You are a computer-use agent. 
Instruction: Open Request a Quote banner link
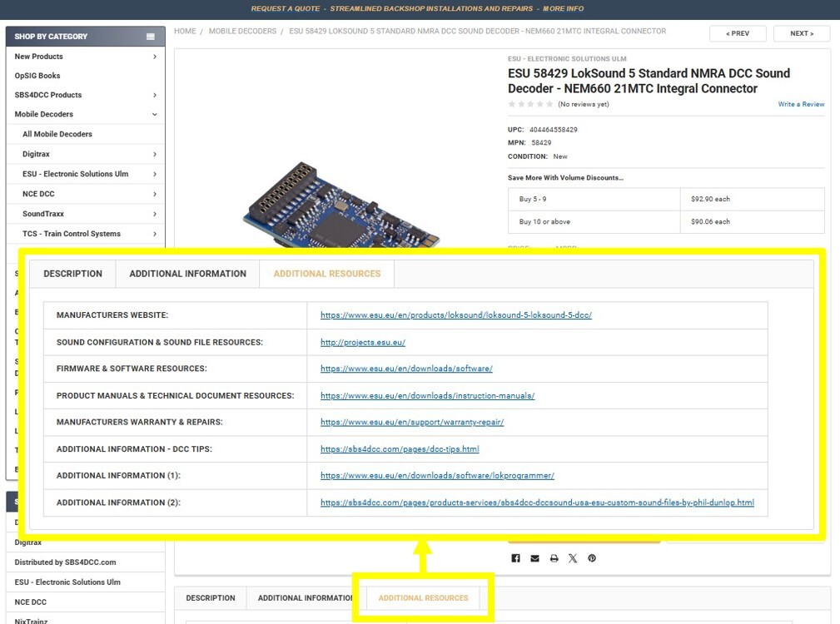click(286, 8)
